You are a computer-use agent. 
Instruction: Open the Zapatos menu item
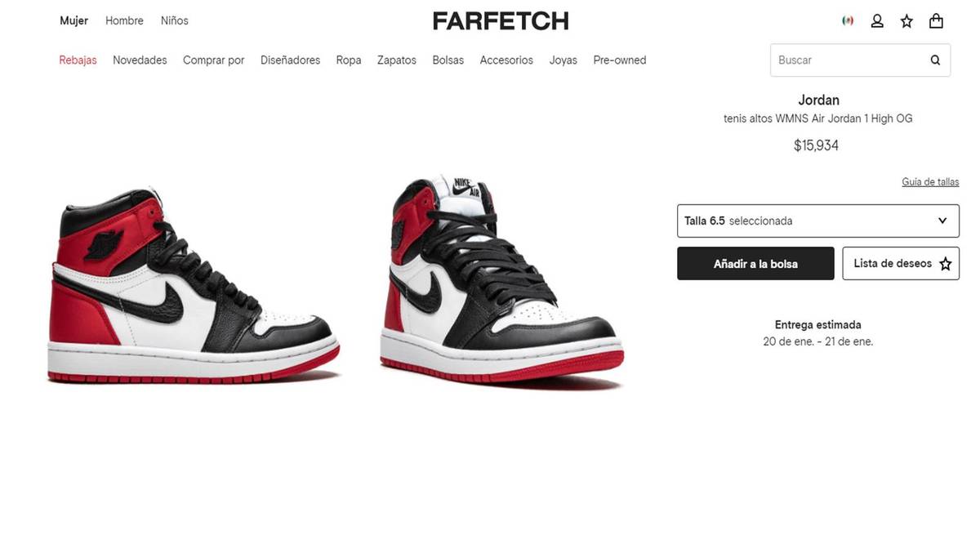point(397,60)
